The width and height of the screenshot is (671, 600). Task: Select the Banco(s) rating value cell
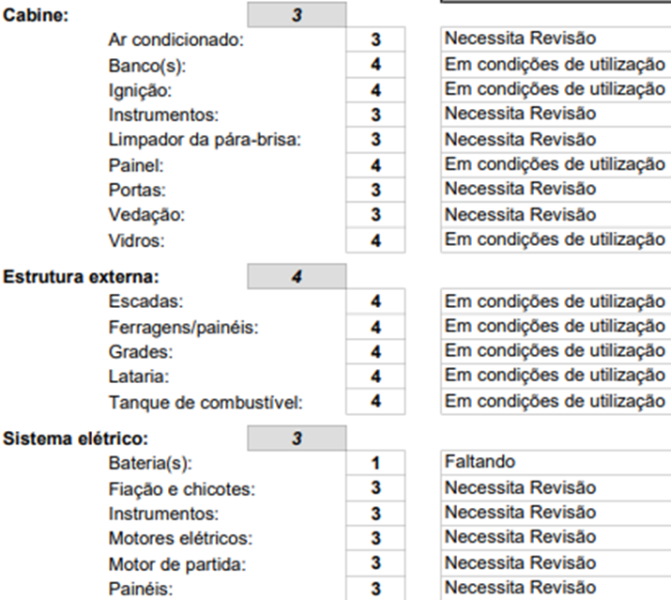pyautogui.click(x=375, y=65)
